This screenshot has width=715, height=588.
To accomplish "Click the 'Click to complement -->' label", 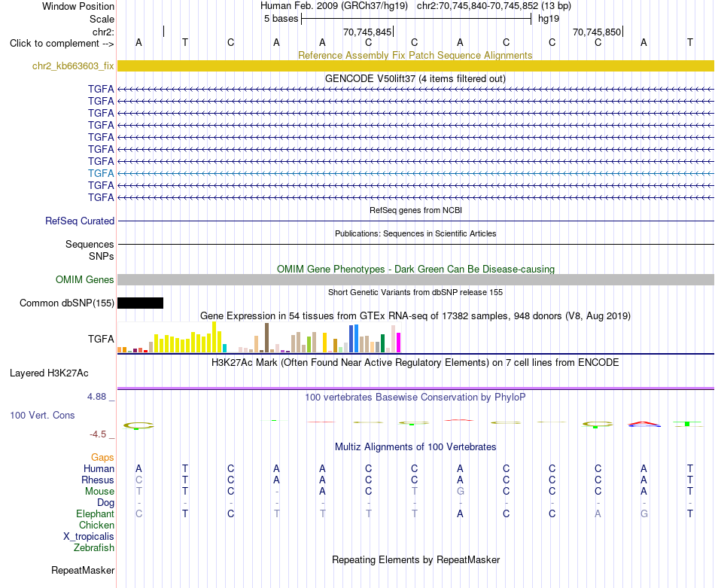I will tap(62, 44).
